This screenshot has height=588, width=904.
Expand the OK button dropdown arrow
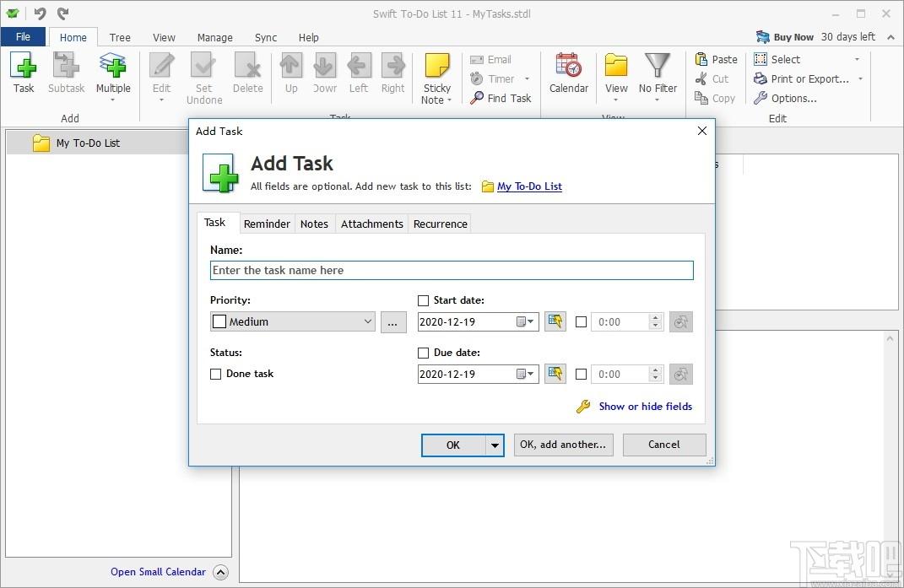495,445
